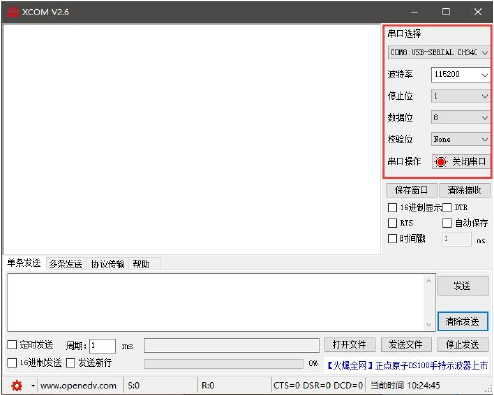The width and height of the screenshot is (494, 395).
Task: Open the 火爆全网 正点原子 advertisement link
Action: click(408, 366)
